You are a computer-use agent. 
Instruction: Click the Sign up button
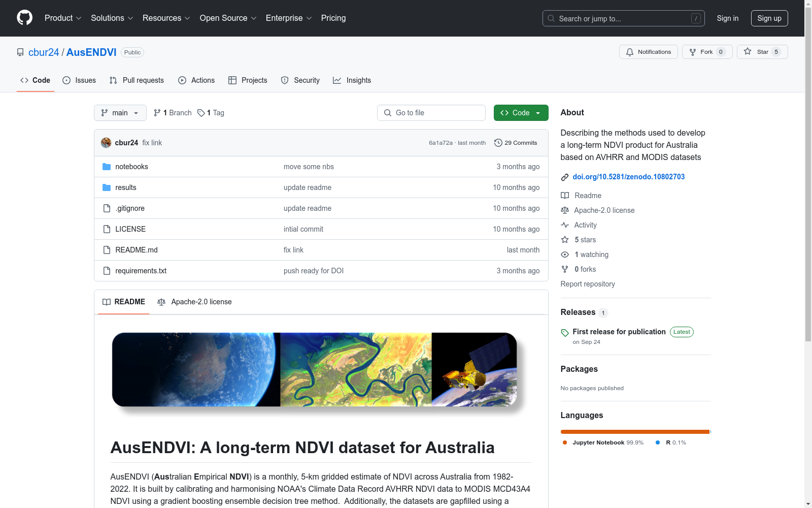[x=769, y=18]
